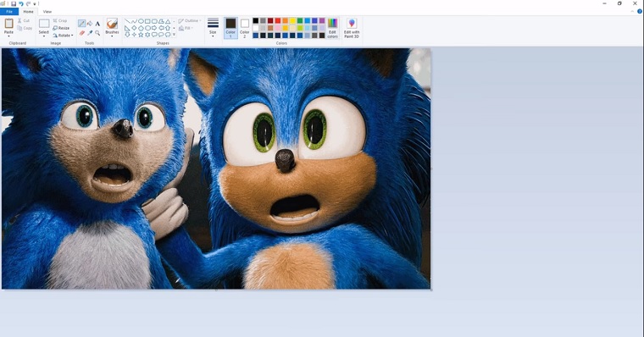
Task: Click the Brushes tool icon
Action: point(112,23)
